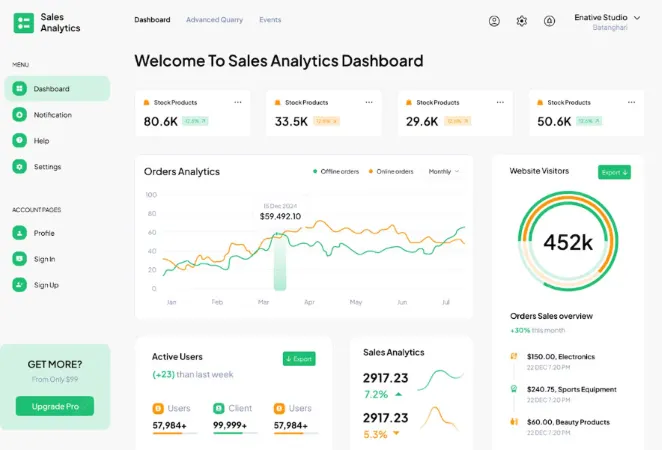
Task: Toggle Offline orders legend series
Action: pos(336,171)
